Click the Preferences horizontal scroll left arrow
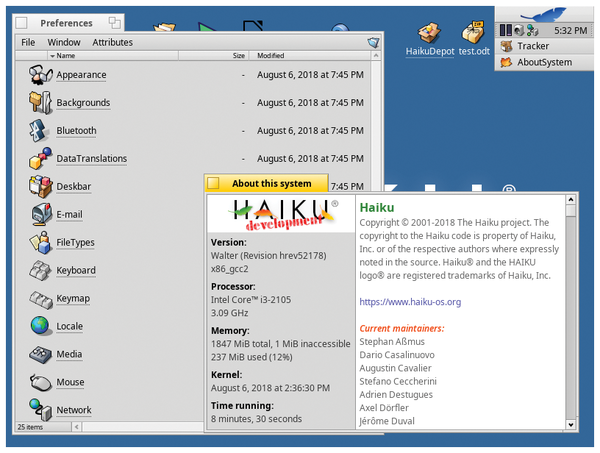This screenshot has height=453, width=600. tap(77, 426)
